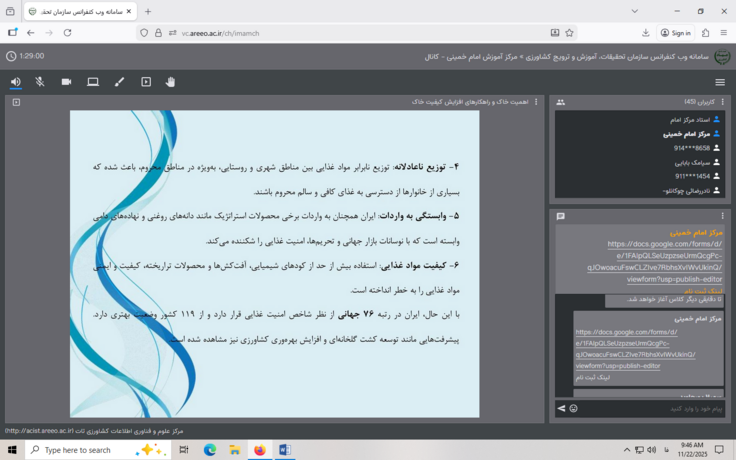The height and width of the screenshot is (460, 736).
Task: Turn on the webcam camera icon
Action: (x=66, y=82)
